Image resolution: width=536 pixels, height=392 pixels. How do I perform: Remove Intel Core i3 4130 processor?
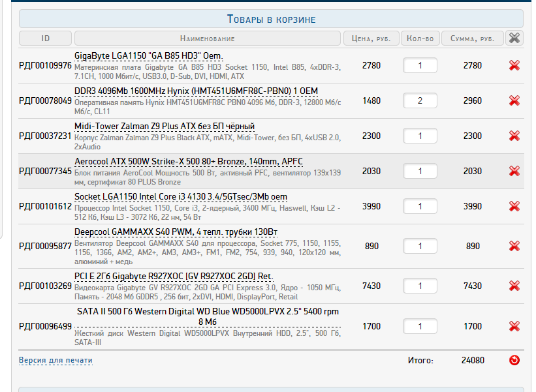(x=514, y=206)
